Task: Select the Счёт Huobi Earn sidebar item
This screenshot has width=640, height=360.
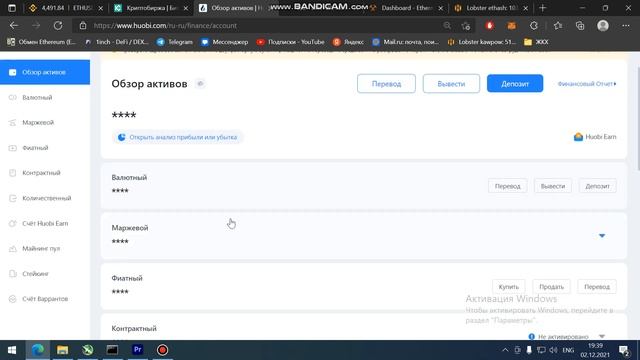Action: [x=45, y=223]
